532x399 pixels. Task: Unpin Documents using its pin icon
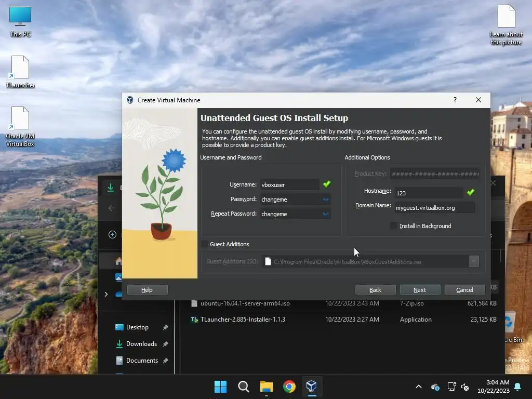(x=166, y=361)
